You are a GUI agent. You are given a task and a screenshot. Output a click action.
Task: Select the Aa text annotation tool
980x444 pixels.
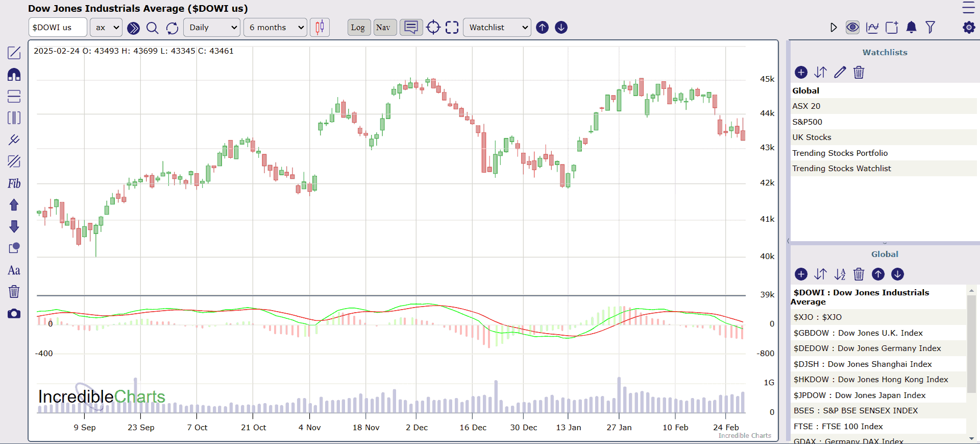pyautogui.click(x=14, y=270)
